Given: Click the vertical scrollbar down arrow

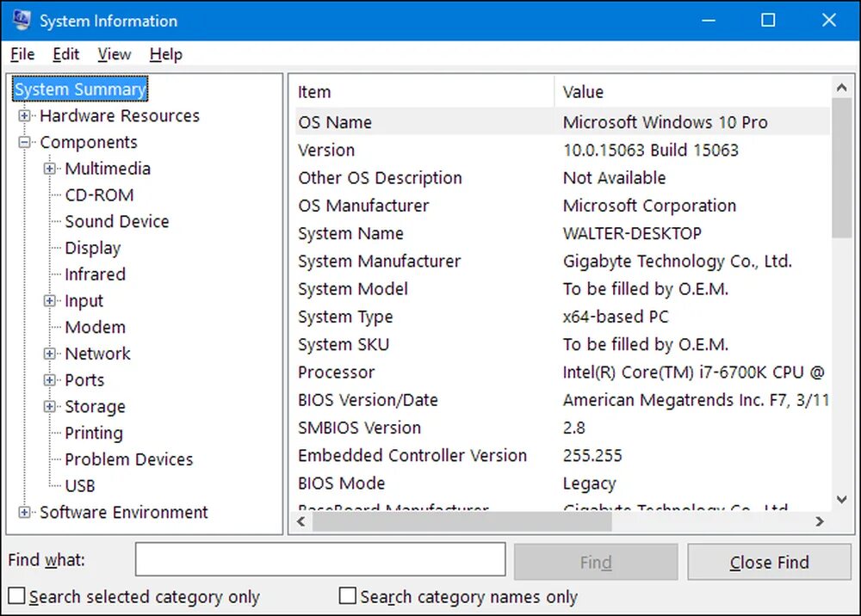Looking at the screenshot, I should pos(841,499).
